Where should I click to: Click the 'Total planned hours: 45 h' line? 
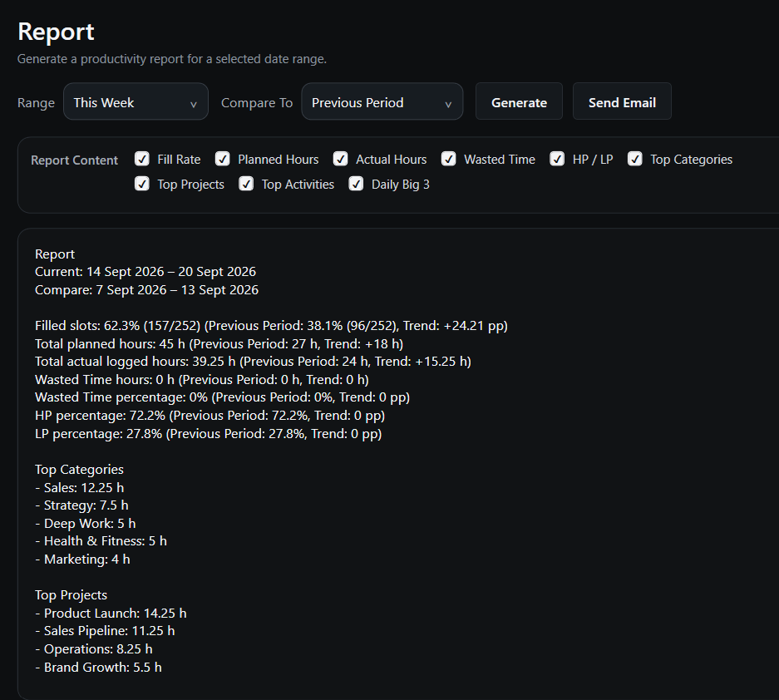coord(219,344)
